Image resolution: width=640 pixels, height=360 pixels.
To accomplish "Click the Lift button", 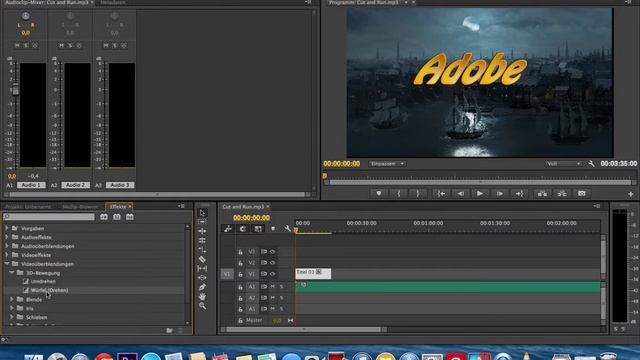I will [x=542, y=193].
